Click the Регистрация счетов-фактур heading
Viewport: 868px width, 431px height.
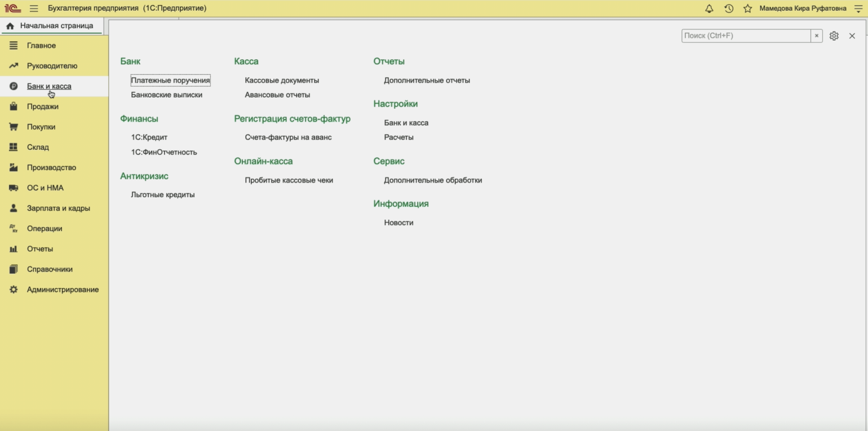coord(292,119)
